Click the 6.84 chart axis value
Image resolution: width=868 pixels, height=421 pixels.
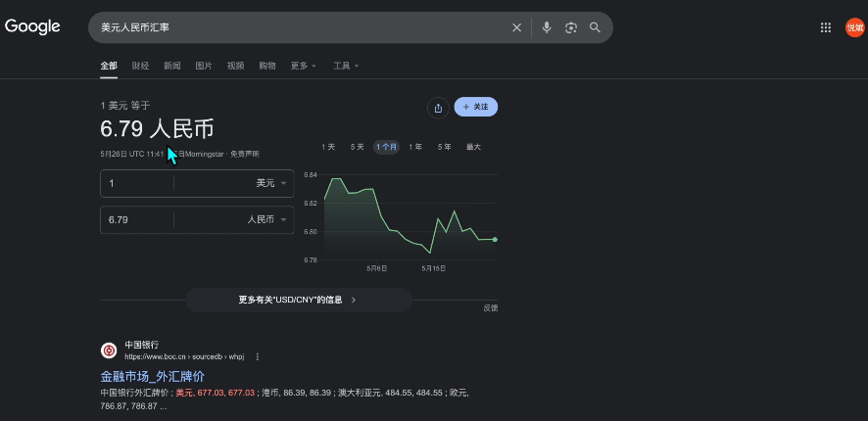click(x=311, y=175)
